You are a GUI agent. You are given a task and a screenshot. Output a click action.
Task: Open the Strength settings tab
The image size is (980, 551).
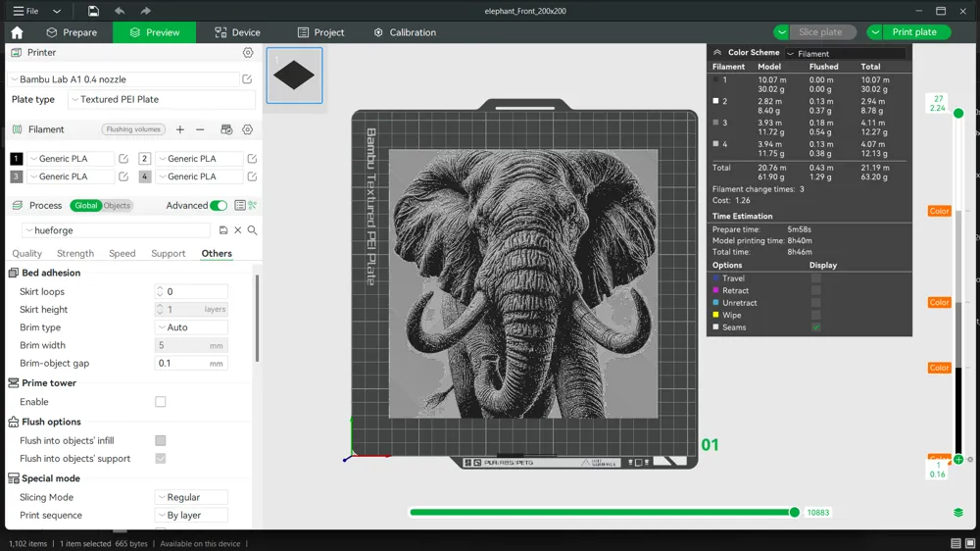tap(75, 253)
